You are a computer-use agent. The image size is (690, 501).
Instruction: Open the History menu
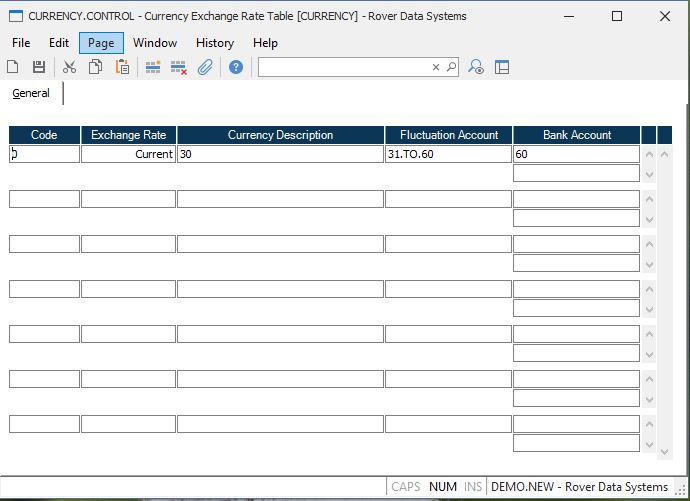coord(214,43)
